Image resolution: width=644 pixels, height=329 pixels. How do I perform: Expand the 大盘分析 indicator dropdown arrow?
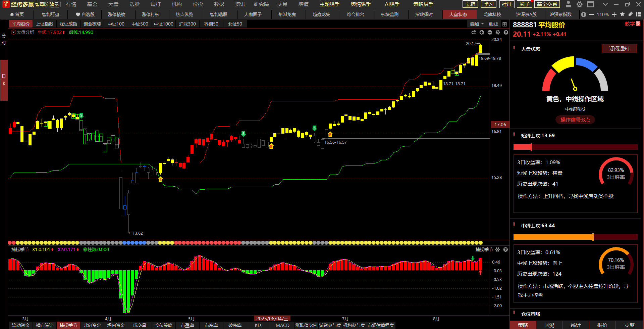coord(13,32)
